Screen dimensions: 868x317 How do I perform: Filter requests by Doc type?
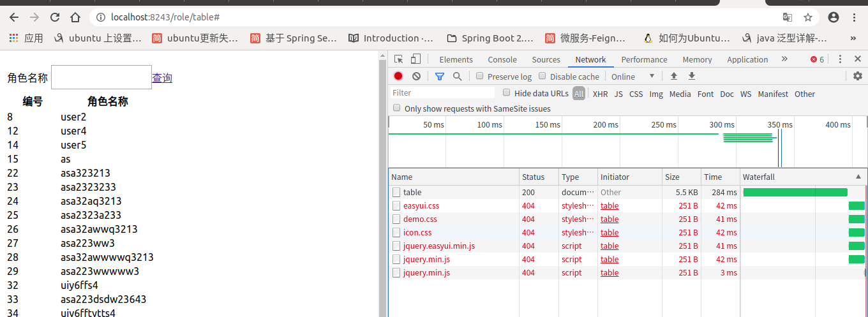[727, 94]
